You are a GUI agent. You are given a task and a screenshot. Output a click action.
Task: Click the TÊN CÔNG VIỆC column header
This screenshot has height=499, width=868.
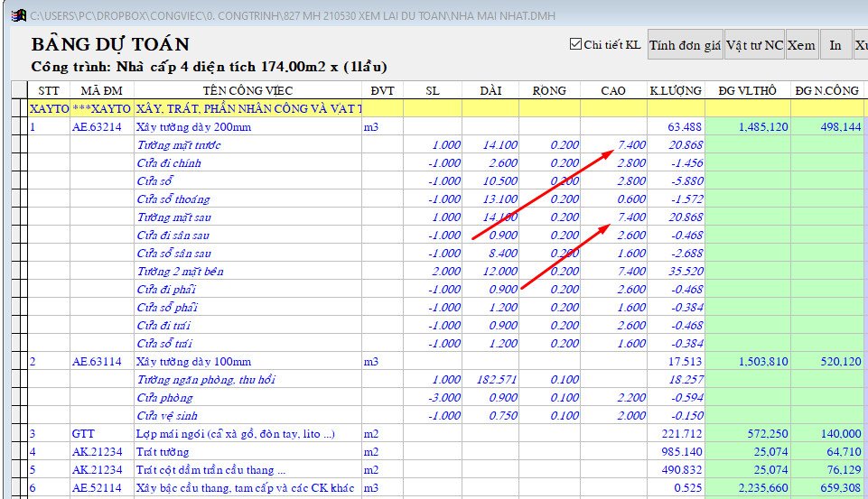(247, 90)
